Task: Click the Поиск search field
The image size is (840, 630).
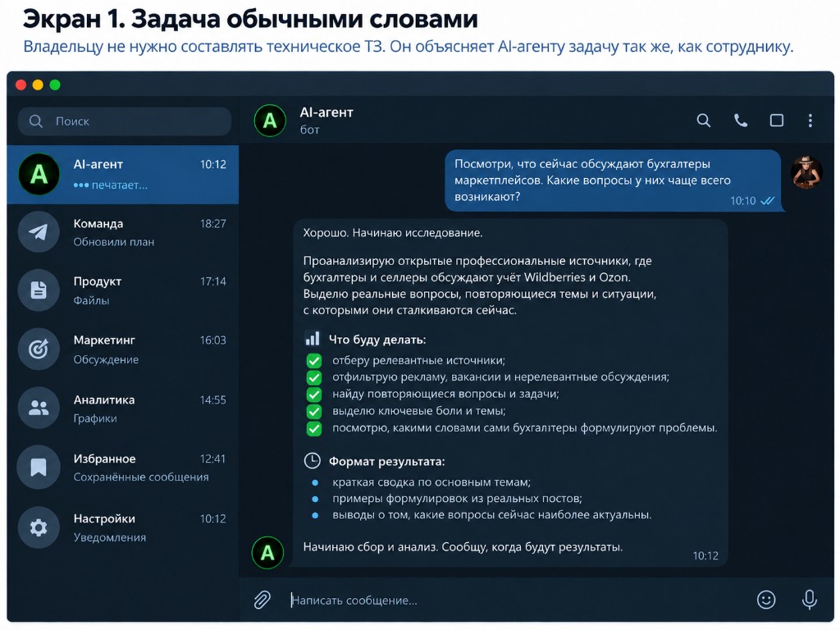Action: (x=125, y=121)
